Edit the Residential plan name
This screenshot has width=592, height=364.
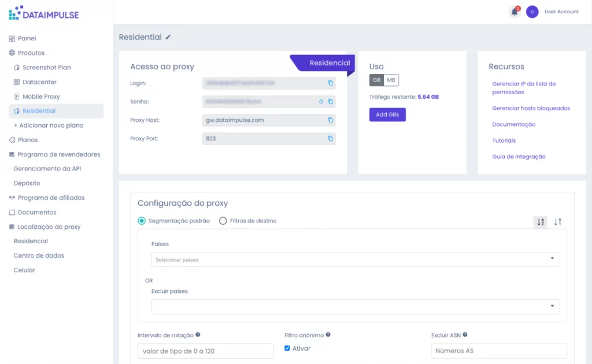pos(168,37)
